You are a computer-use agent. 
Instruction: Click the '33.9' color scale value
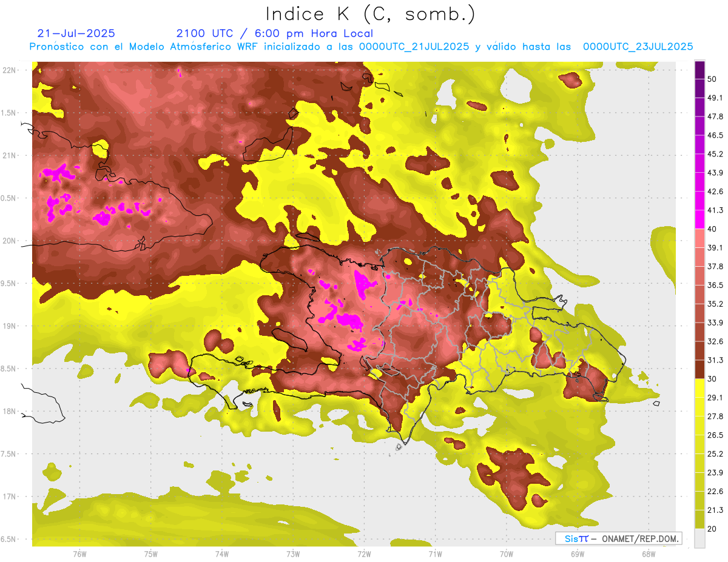(715, 323)
